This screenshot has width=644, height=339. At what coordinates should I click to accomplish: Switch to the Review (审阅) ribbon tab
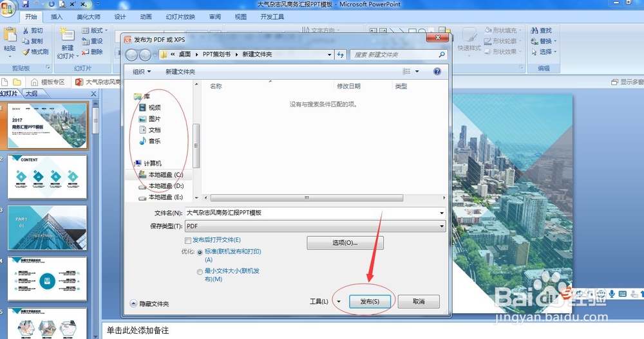(215, 17)
